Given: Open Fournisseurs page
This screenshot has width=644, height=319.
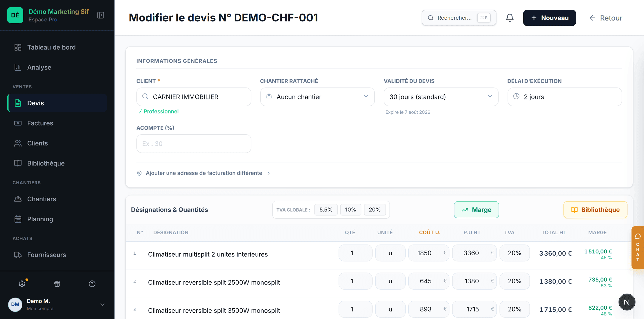Looking at the screenshot, I should tap(57, 255).
